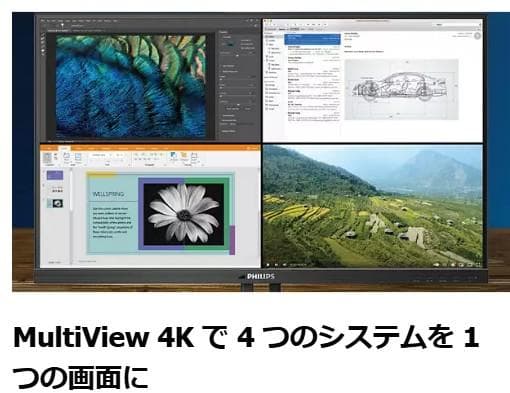Click the Paste icon in PowerPoint ribbon
The width and height of the screenshot is (510, 393).
[x=47, y=158]
